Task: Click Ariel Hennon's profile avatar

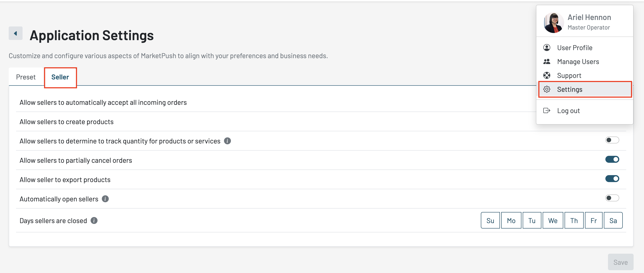Action: click(x=554, y=23)
